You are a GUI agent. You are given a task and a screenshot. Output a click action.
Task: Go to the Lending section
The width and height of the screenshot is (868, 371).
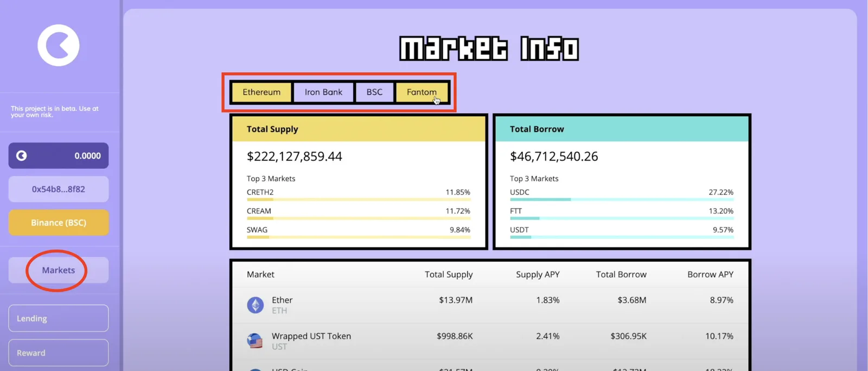pos(59,318)
